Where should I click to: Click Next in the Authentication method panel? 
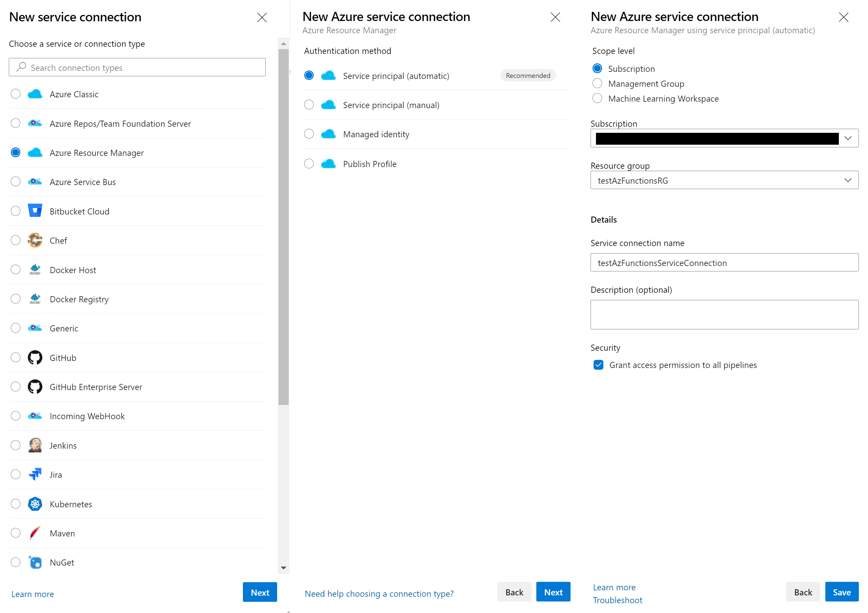tap(553, 592)
